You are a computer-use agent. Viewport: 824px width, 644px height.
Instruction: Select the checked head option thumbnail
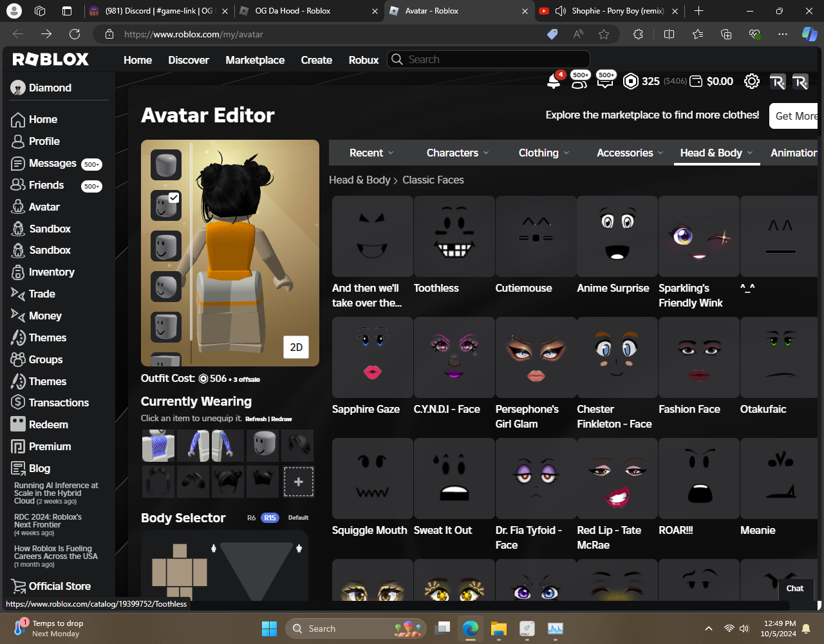pyautogui.click(x=166, y=205)
